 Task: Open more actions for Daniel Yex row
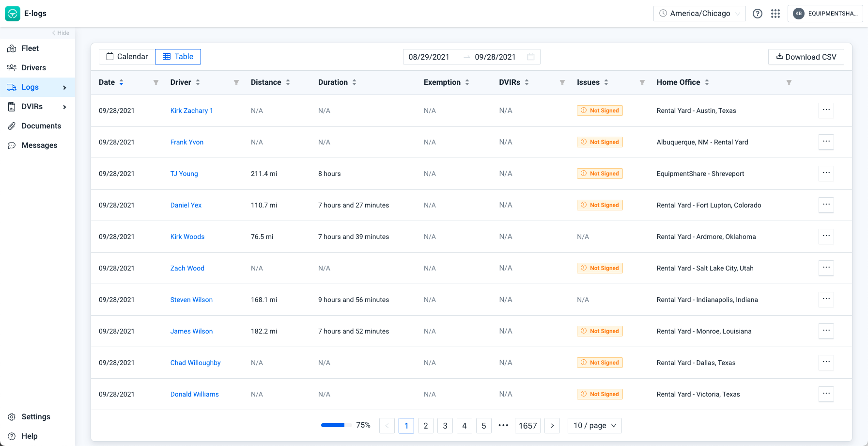[x=826, y=205]
